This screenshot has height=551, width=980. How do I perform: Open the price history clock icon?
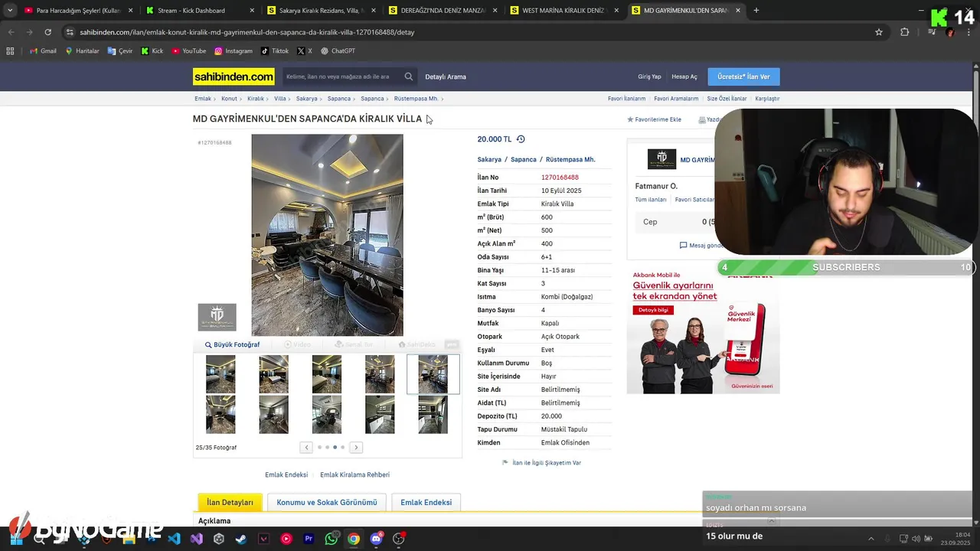[521, 139]
